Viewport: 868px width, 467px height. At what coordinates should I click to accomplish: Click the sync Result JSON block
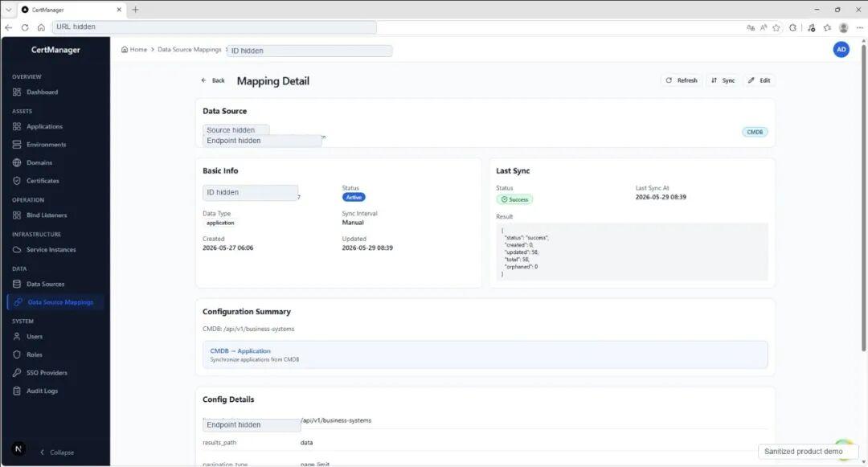(x=632, y=252)
